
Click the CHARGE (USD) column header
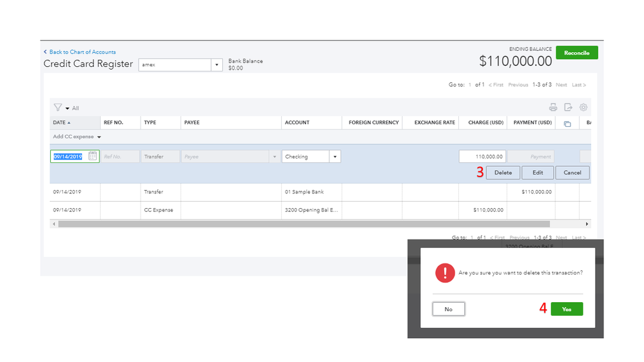click(x=483, y=122)
